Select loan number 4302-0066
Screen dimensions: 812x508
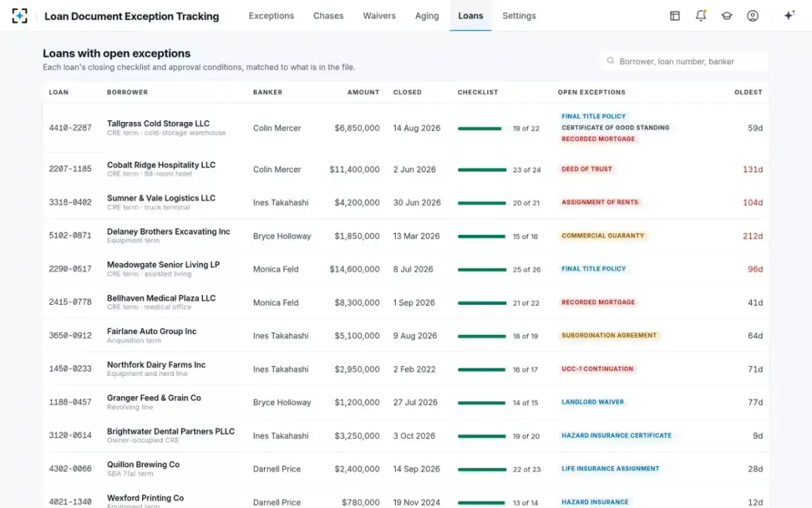coord(70,469)
